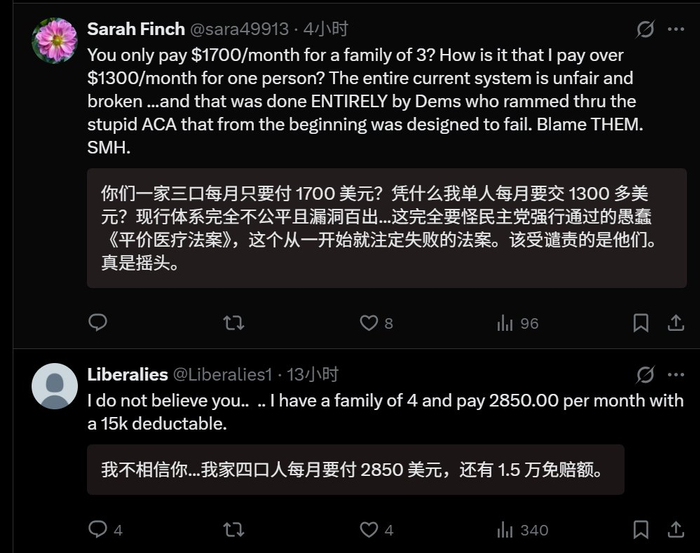
Task: Bookmark the Liberalies tweet
Action: 641,530
